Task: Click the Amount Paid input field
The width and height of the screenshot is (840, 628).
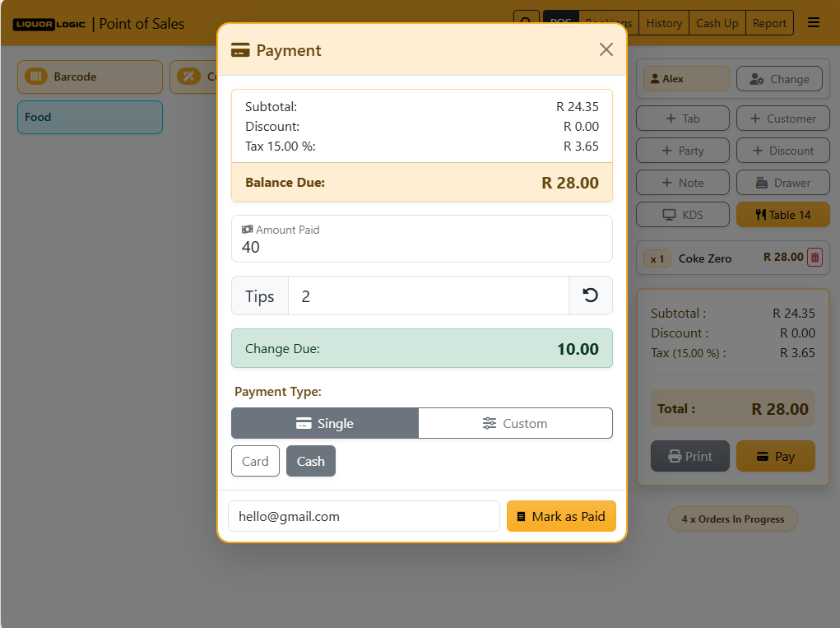Action: [x=421, y=239]
